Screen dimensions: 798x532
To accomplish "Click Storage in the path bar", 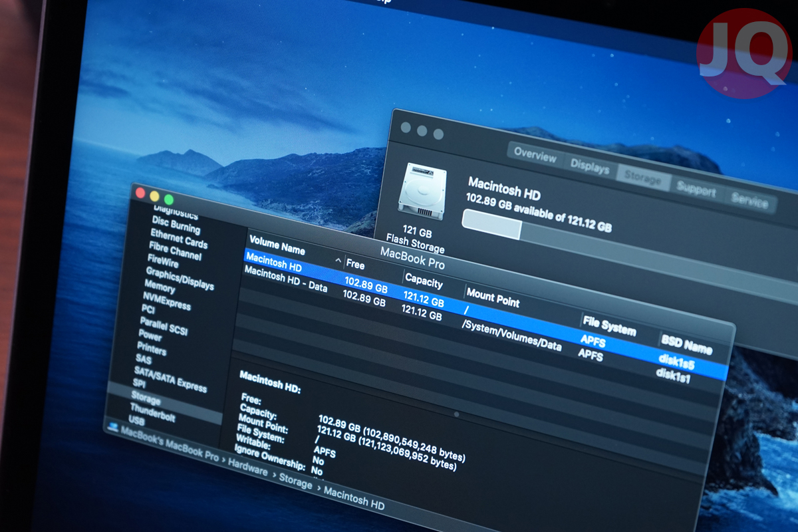I will pyautogui.click(x=295, y=483).
